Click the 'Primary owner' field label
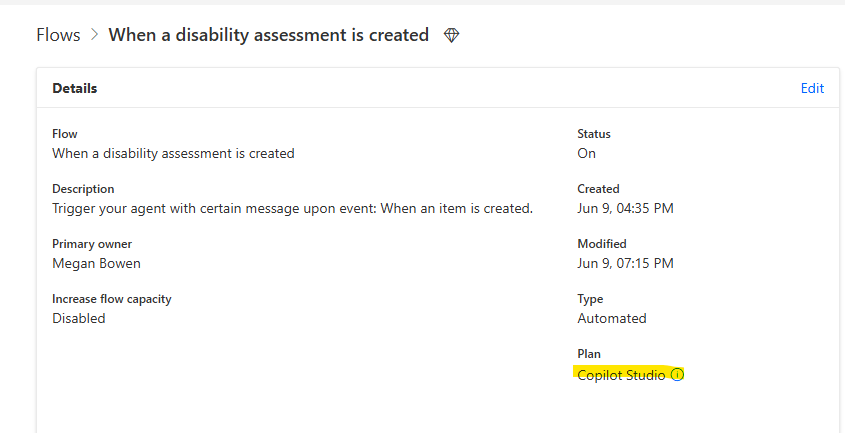The height and width of the screenshot is (433, 845). tap(92, 244)
